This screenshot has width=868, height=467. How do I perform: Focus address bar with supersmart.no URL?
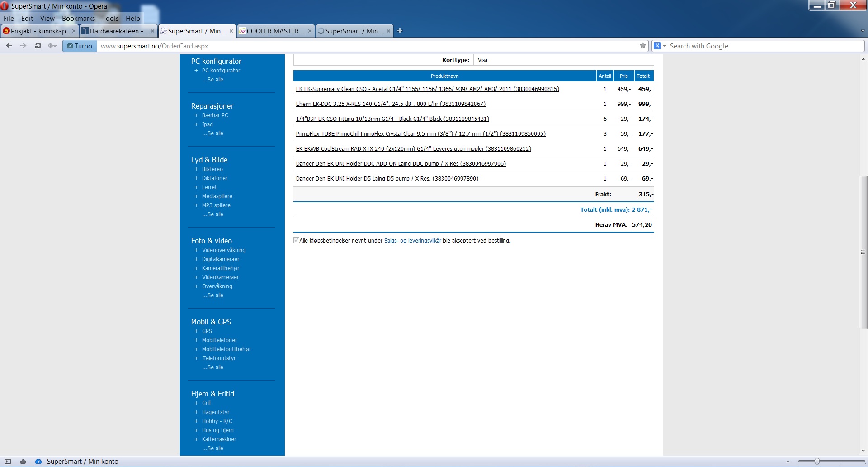(367, 46)
